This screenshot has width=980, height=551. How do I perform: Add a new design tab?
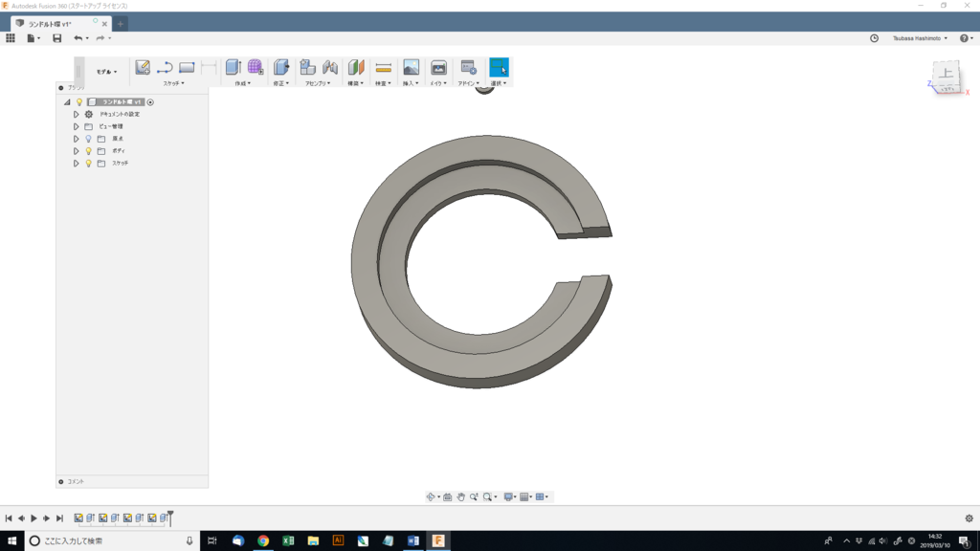(120, 24)
